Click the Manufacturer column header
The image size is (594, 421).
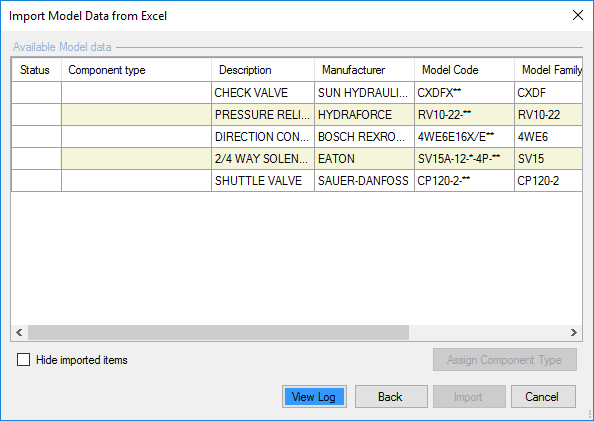coord(364,70)
